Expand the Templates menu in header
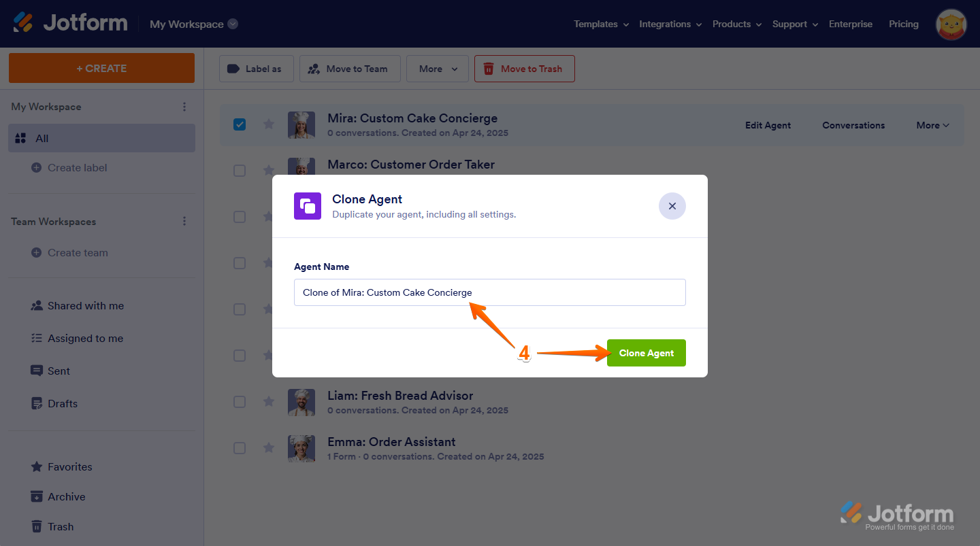Screen dimensions: 980x546 600,24
